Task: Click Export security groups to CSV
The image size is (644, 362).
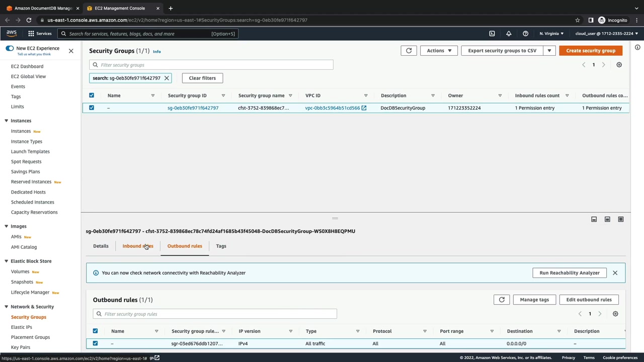Action: [502, 51]
